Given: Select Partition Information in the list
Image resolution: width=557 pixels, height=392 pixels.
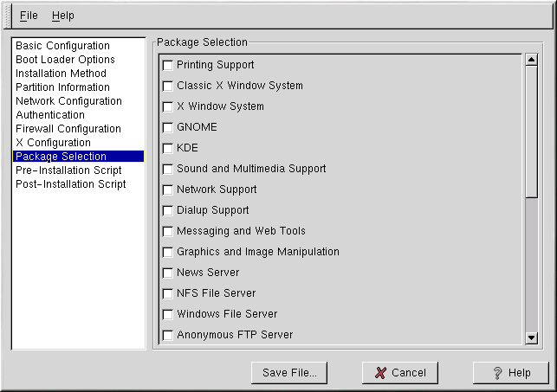Looking at the screenshot, I should click(x=62, y=87).
